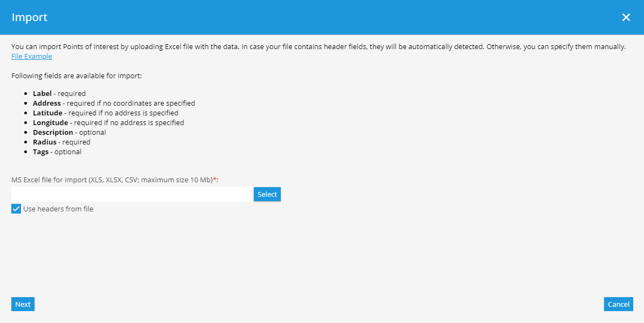Click the 'Longitude' field description line
The image size is (644, 323).
pos(108,122)
